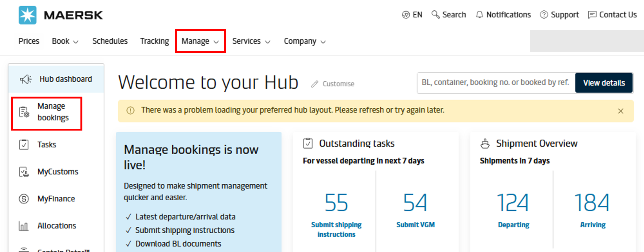Click the notifications bell icon
This screenshot has height=252, width=644.
click(x=479, y=15)
